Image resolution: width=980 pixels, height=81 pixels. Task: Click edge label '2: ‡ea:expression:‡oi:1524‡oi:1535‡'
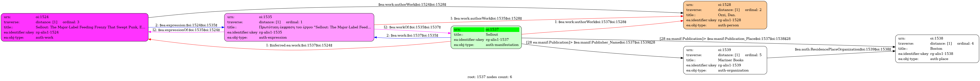[x=186, y=25]
